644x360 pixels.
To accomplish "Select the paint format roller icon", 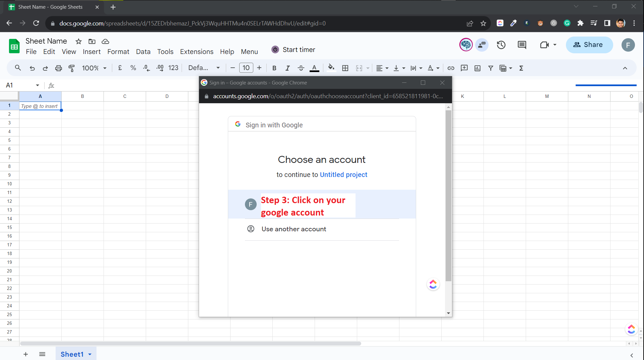I will point(72,68).
